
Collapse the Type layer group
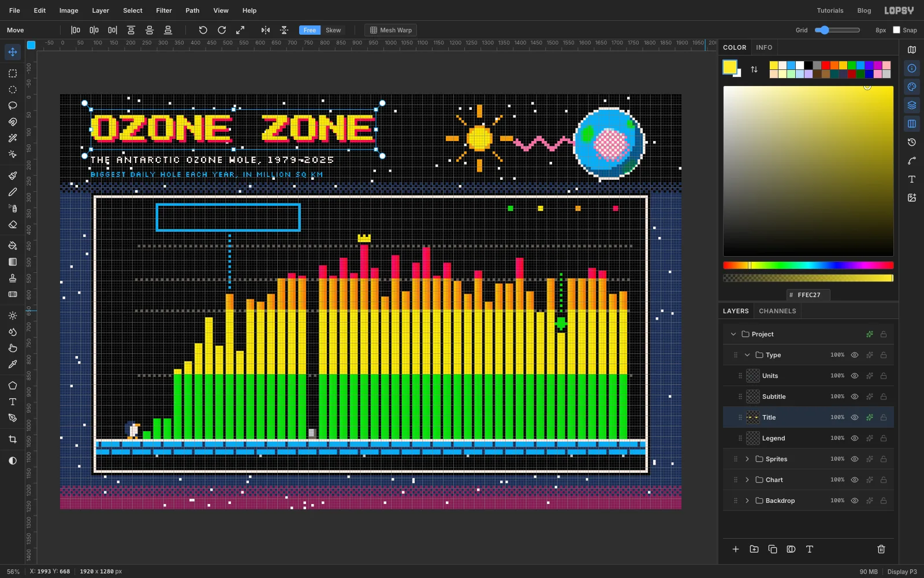pyautogui.click(x=747, y=355)
